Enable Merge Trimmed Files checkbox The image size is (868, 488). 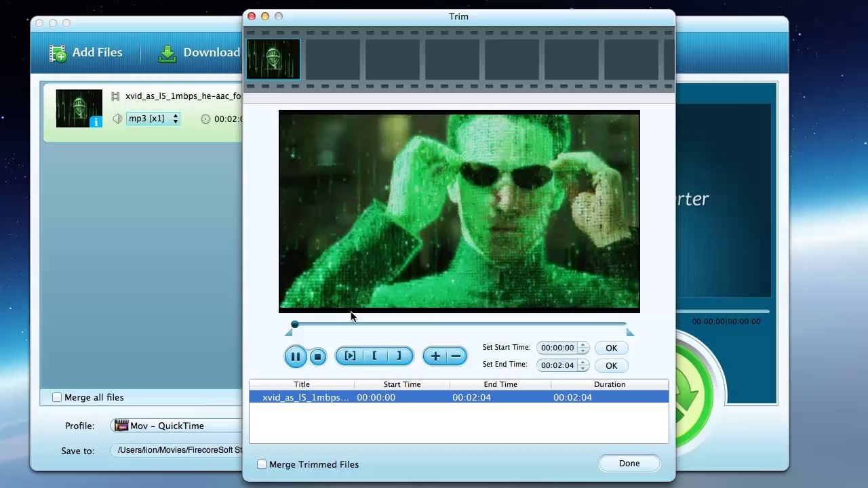(262, 464)
